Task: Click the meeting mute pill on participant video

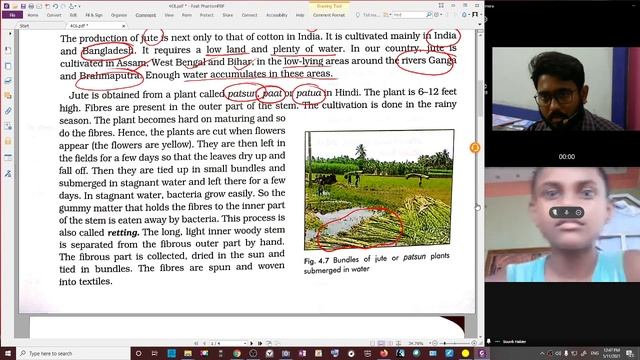Action: (567, 213)
